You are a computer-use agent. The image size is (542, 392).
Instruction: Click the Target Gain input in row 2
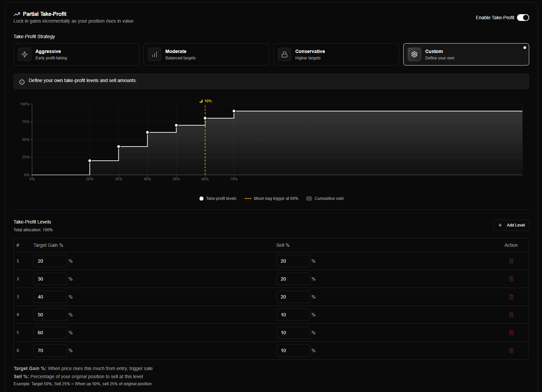coord(50,279)
